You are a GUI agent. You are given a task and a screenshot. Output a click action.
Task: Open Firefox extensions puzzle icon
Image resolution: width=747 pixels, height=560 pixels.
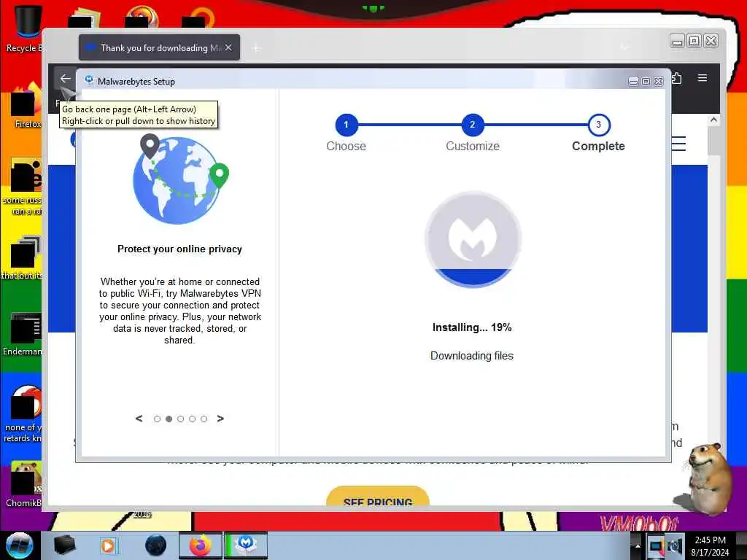pyautogui.click(x=676, y=78)
